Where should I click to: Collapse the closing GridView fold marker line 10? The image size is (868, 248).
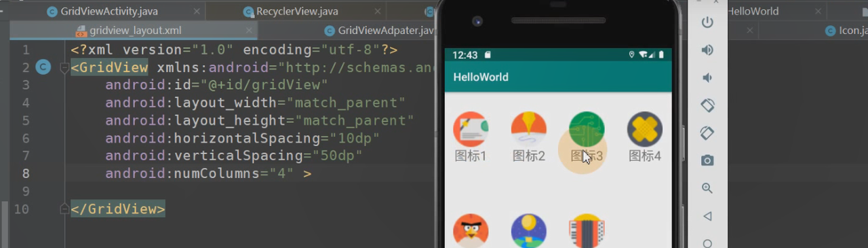point(64,209)
